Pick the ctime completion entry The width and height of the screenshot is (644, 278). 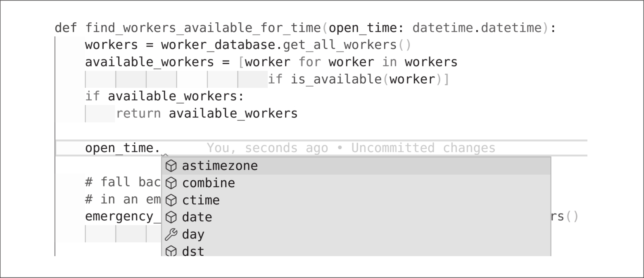[x=201, y=200]
